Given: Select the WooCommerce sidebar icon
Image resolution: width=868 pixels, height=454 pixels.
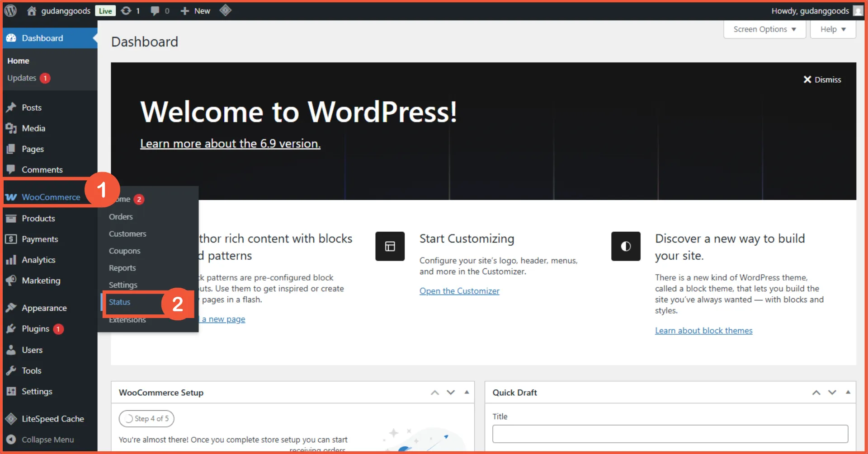Looking at the screenshot, I should click(12, 197).
